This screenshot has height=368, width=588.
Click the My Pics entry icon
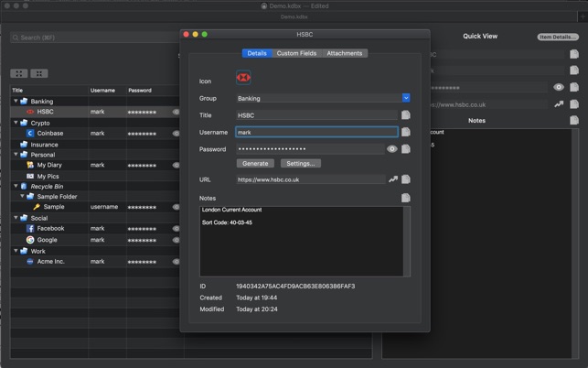30,176
